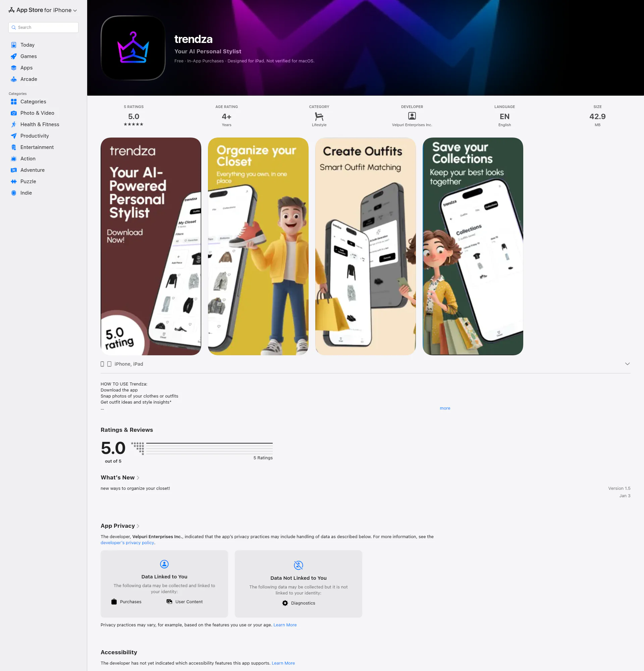The height and width of the screenshot is (671, 644).
Task: Open the Create Outfits screenshot
Action: [366, 247]
